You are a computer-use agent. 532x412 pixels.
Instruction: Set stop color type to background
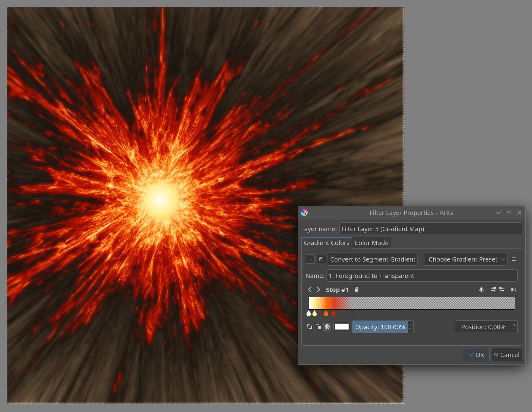(318, 327)
